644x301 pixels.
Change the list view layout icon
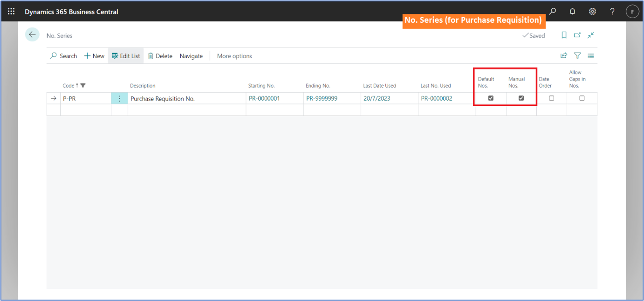pos(591,56)
